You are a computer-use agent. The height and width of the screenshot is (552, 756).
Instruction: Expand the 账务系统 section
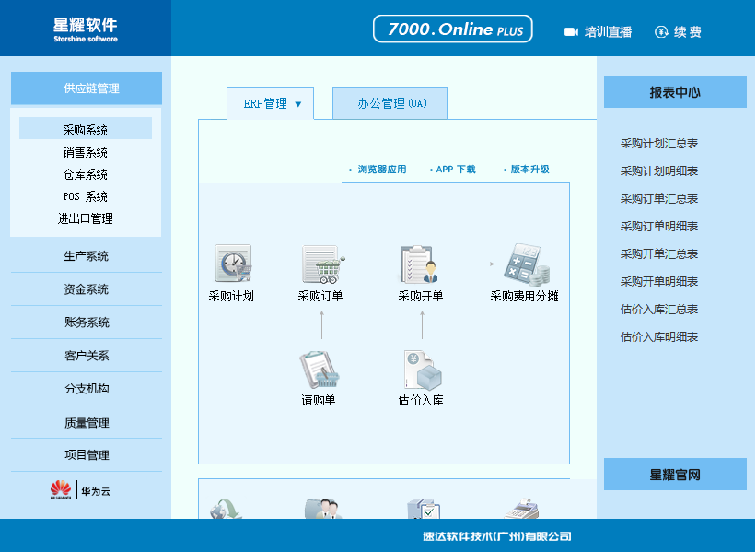pos(87,323)
